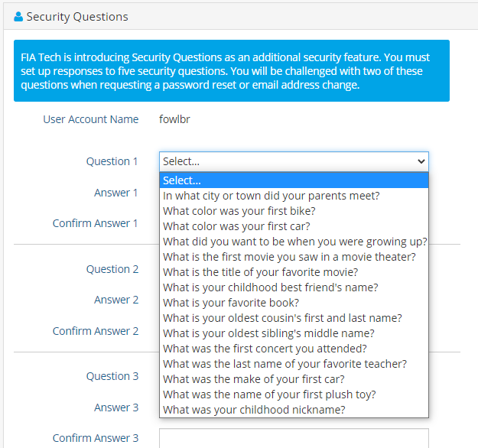Viewport: 478px width, 448px height.
Task: Select 'What is your oldest sibling's middle name?'
Action: 294,333
